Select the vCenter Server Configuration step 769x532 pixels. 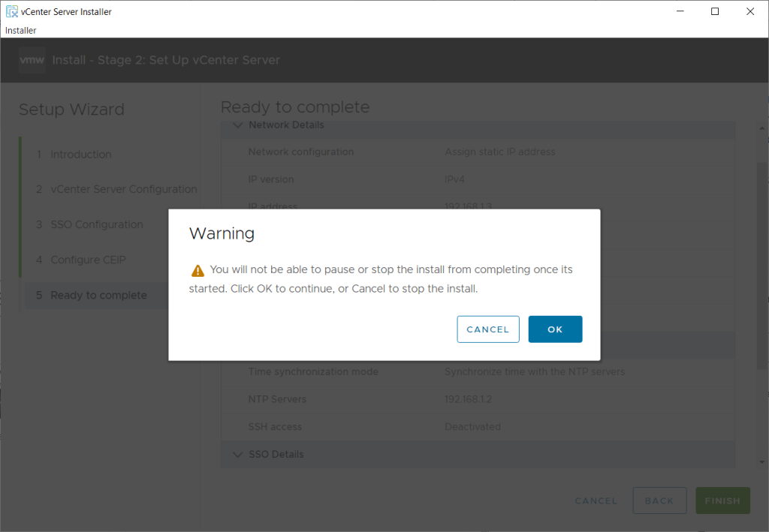[123, 190]
